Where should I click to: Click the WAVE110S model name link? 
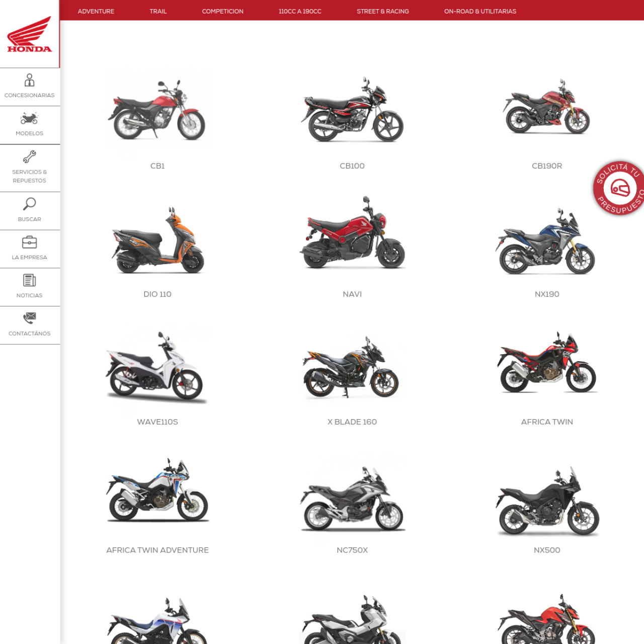(x=157, y=422)
